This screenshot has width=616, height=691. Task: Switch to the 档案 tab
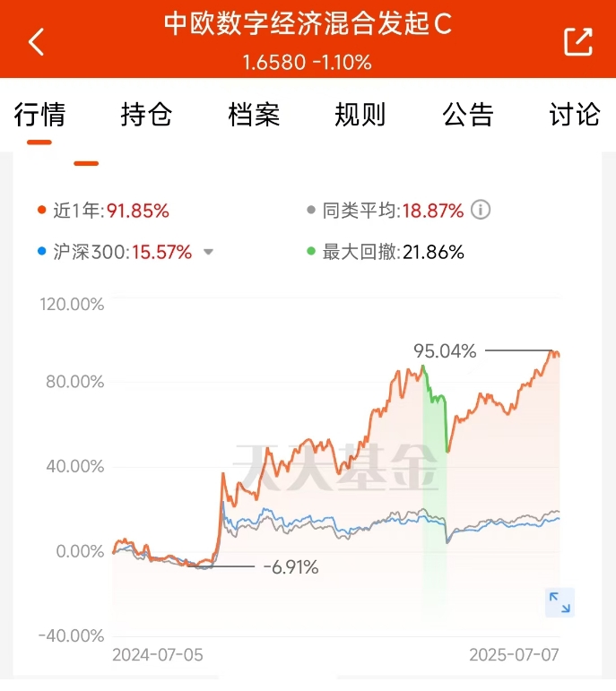254,115
